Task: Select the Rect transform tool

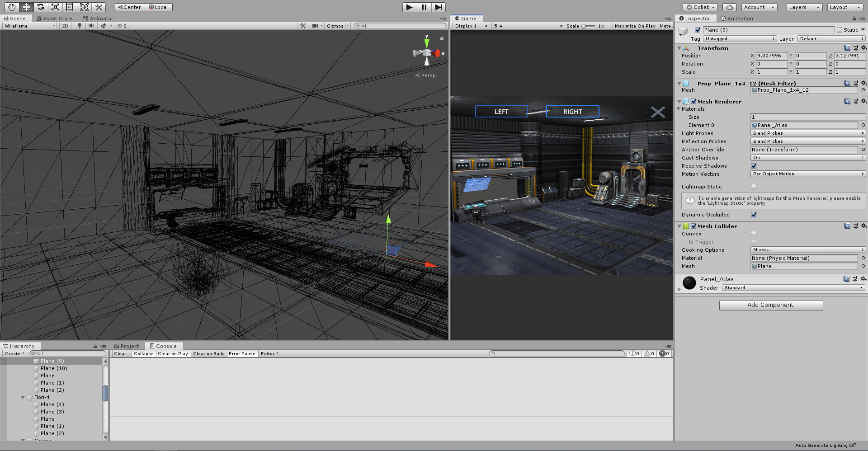Action: pyautogui.click(x=70, y=7)
